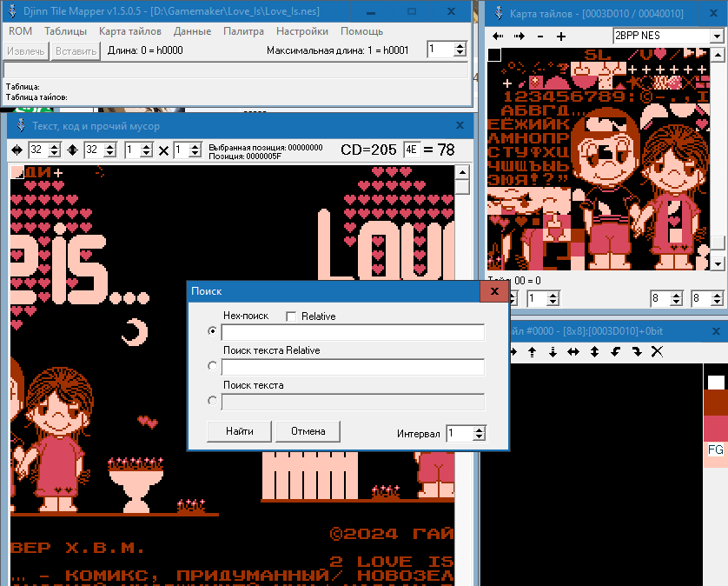This screenshot has width=728, height=586.
Task: Open the Карта тайлов menu
Action: pos(130,31)
